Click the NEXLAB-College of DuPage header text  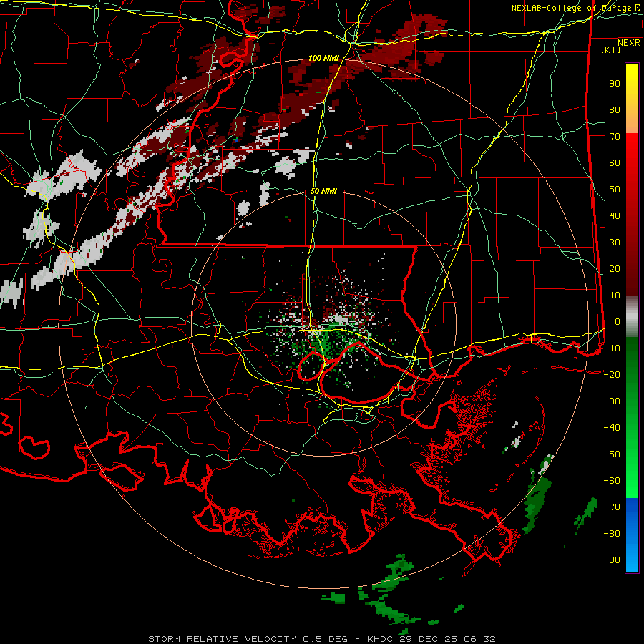[575, 8]
